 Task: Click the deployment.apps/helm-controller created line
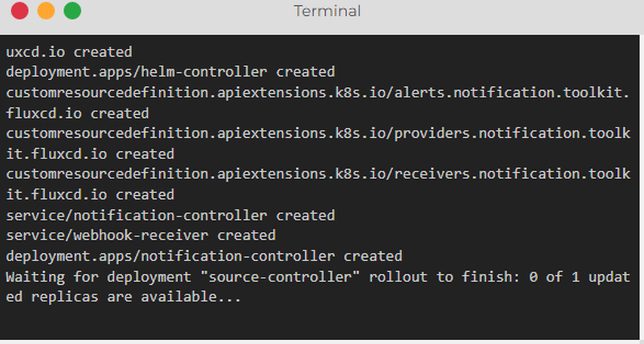point(170,72)
